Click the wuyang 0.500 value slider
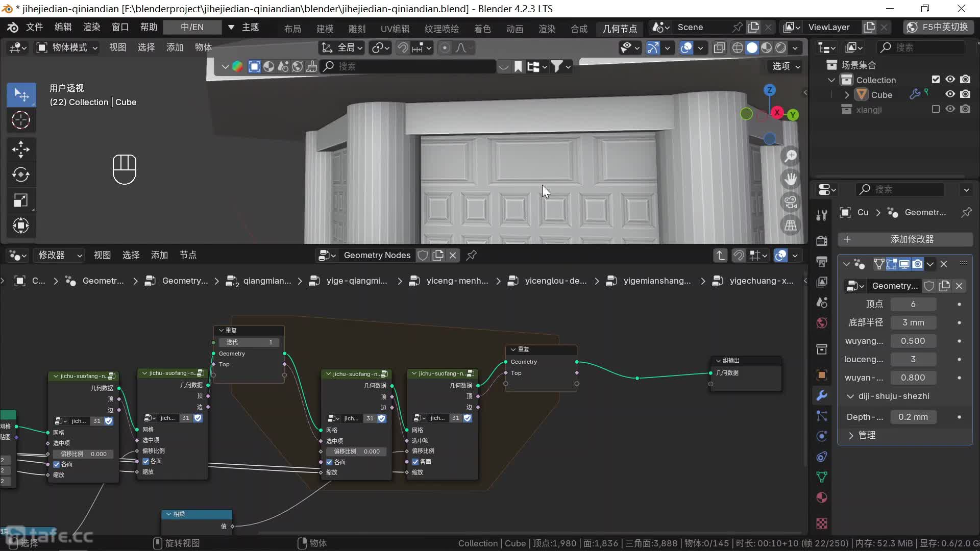Image resolution: width=980 pixels, height=551 pixels. pos(913,341)
